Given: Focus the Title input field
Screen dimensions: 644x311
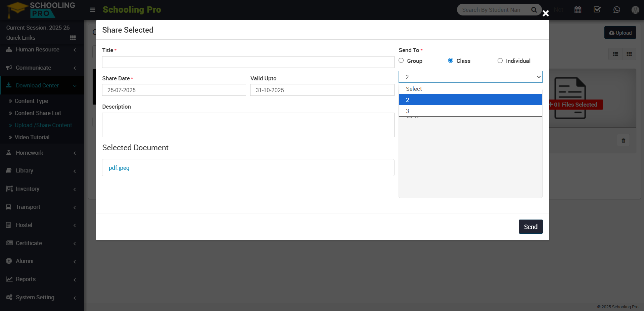Looking at the screenshot, I should (248, 62).
